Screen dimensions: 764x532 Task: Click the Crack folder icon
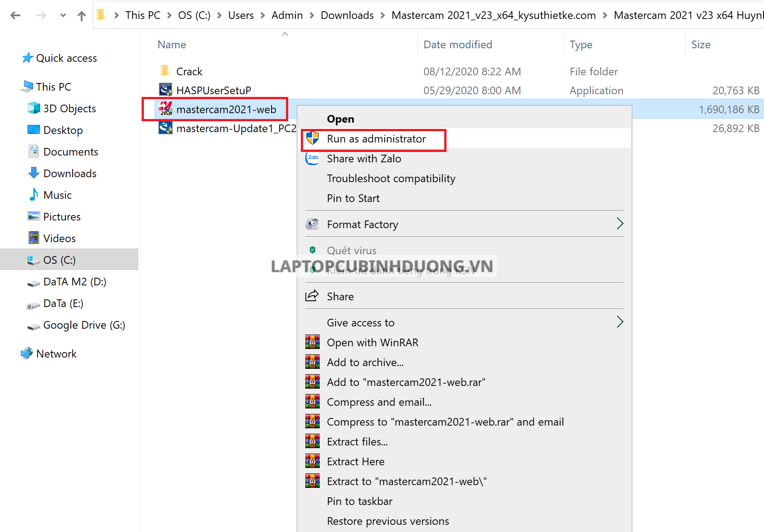click(x=165, y=71)
